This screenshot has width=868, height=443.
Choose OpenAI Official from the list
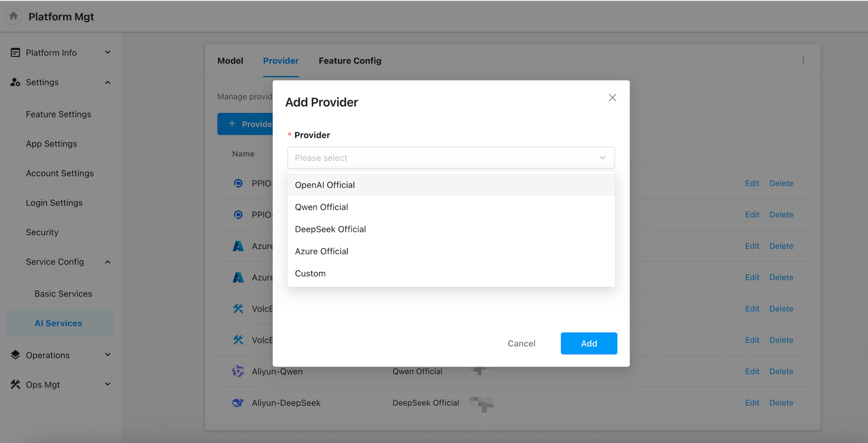pyautogui.click(x=324, y=185)
